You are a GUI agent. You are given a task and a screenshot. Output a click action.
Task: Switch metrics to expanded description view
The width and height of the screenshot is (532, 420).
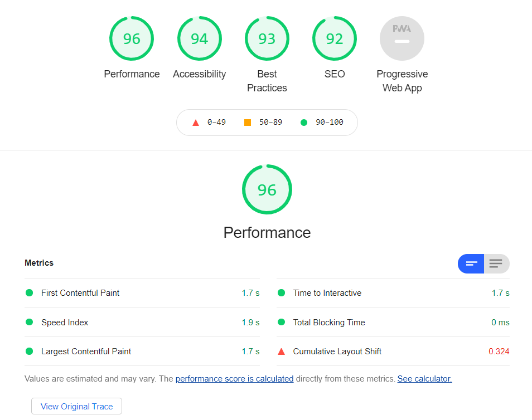pyautogui.click(x=496, y=263)
